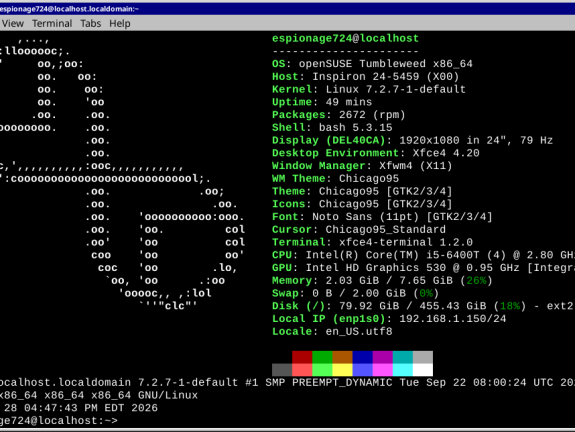575x432 pixels.
Task: Click the Terminal xfce4-terminal 1.2.0 line
Action: click(x=372, y=242)
